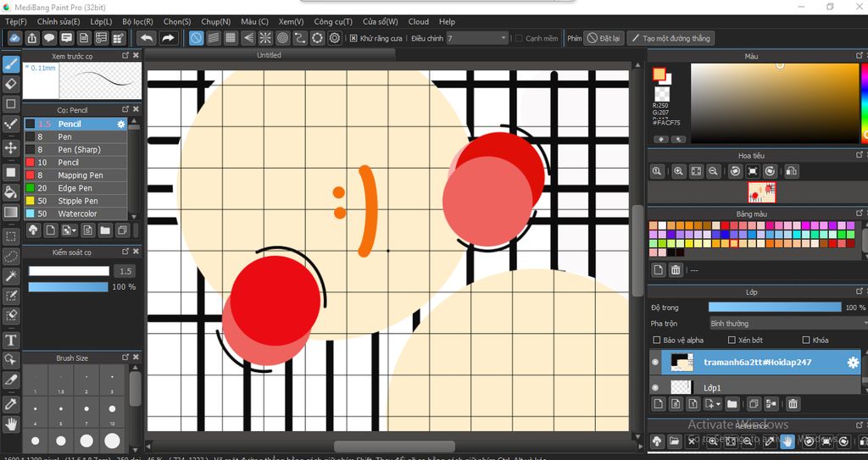Screen dimensions: 868x460
Task: Select the Eyedropper tool
Action: (x=10, y=404)
